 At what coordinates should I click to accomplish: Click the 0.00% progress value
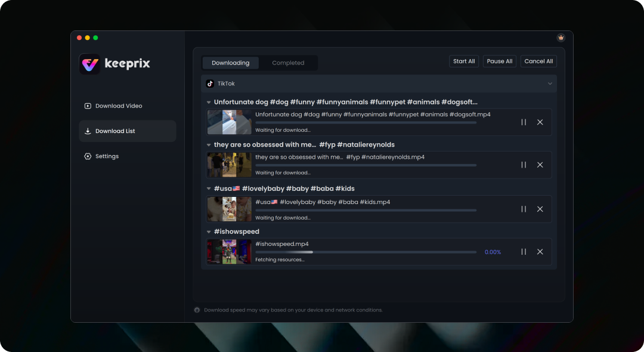point(493,252)
